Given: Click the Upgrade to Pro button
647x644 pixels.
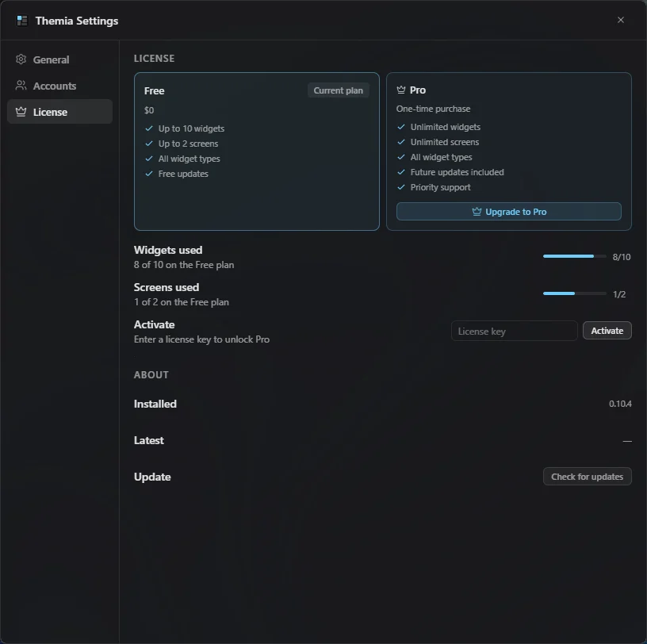Looking at the screenshot, I should tap(509, 212).
